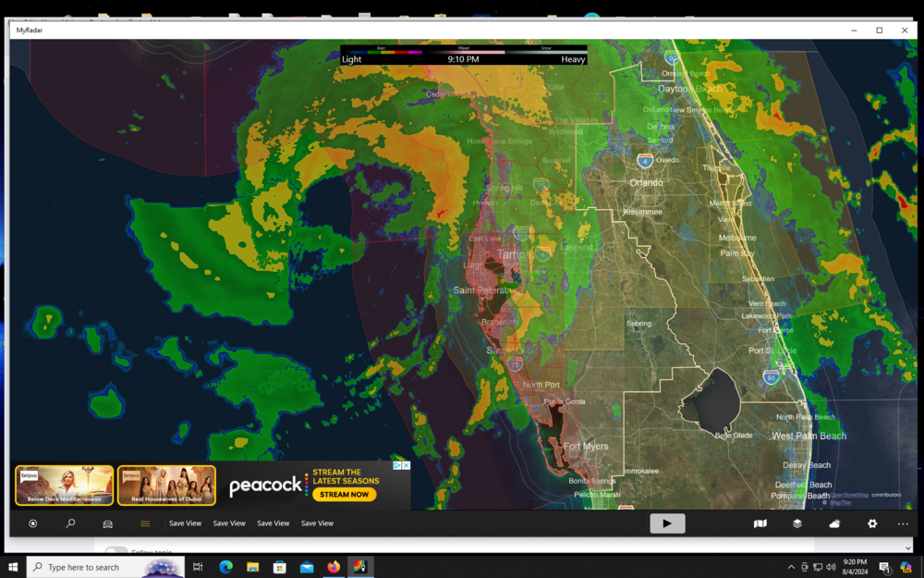Select the rightmost Save View button
This screenshot has width=924, height=578.
pyautogui.click(x=317, y=523)
